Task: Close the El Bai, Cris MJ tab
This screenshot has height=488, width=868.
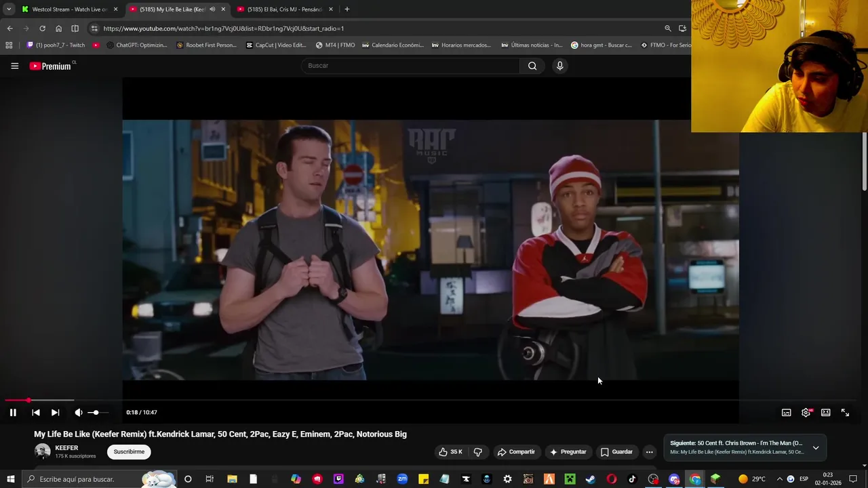Action: 331,9
